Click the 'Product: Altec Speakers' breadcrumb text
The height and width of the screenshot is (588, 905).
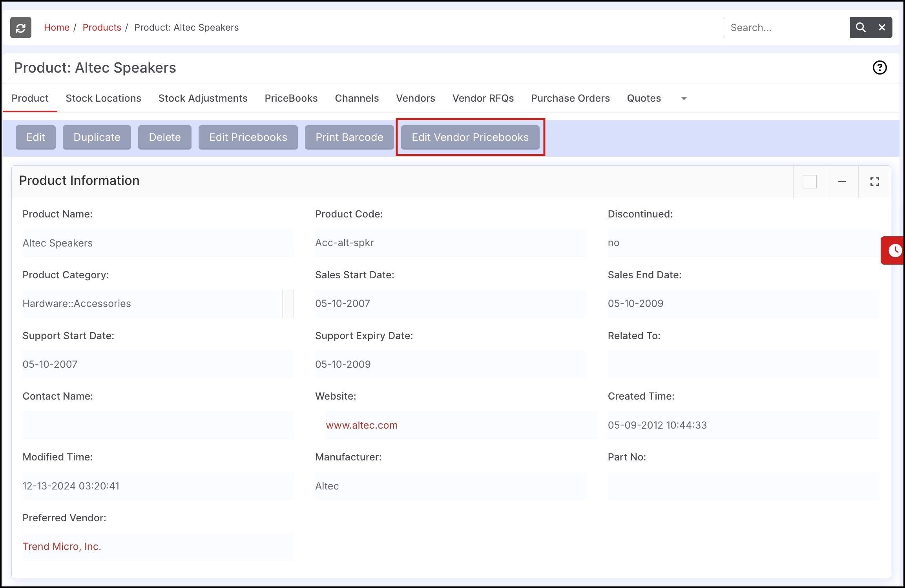click(x=186, y=27)
